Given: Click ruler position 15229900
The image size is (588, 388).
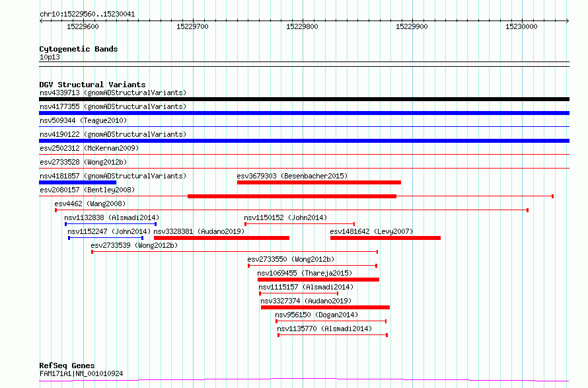Looking at the screenshot, I should click(x=412, y=26).
